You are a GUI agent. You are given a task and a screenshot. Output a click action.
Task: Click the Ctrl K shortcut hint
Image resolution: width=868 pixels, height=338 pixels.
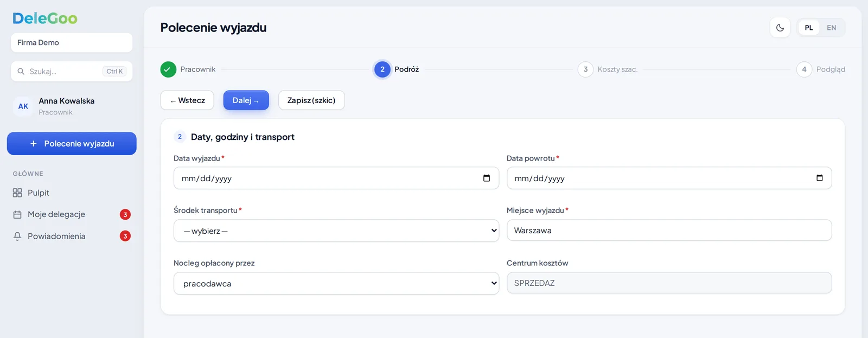pyautogui.click(x=114, y=71)
